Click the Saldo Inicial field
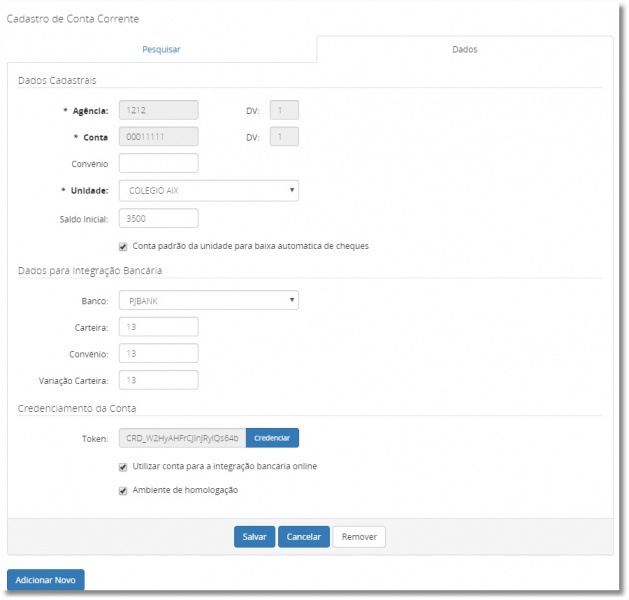This screenshot has height=600, width=629. pyautogui.click(x=158, y=218)
